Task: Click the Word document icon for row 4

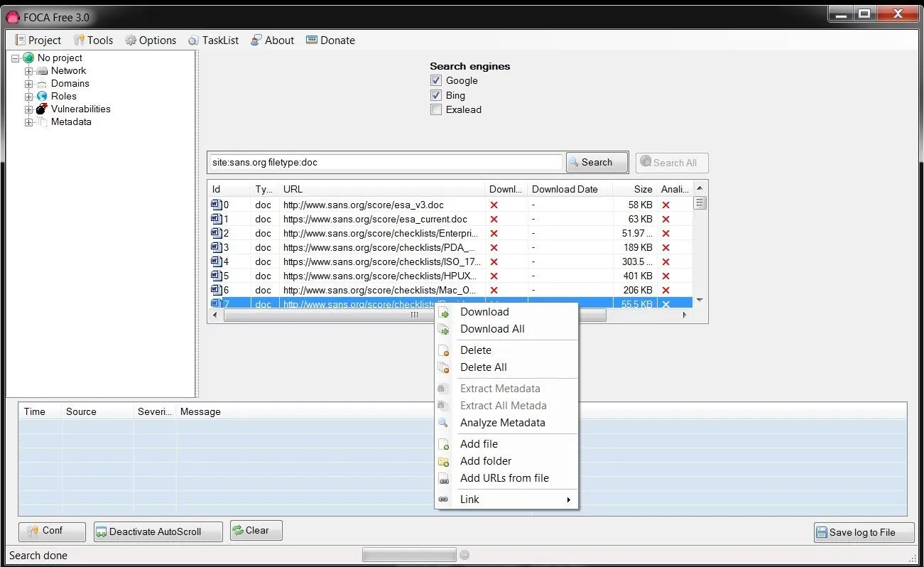Action: pyautogui.click(x=217, y=261)
